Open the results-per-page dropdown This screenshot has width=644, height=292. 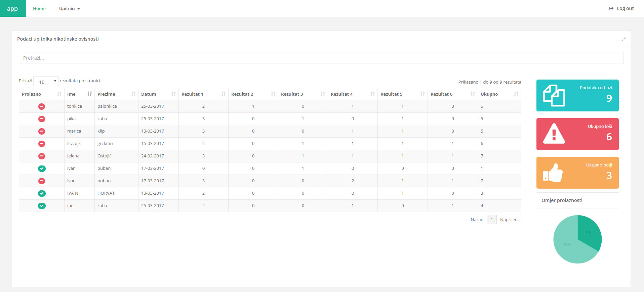46,82
